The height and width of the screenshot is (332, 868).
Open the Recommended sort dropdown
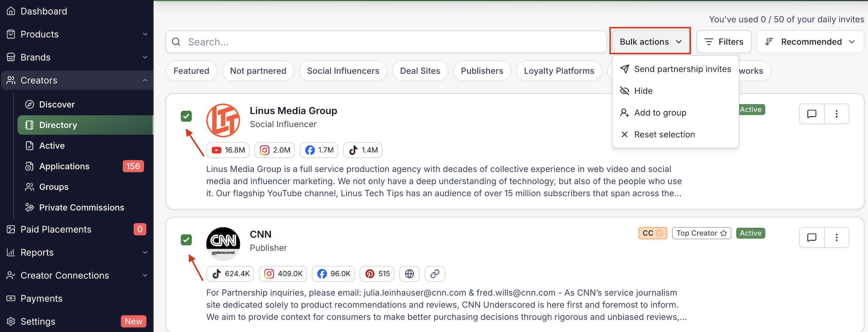click(810, 42)
